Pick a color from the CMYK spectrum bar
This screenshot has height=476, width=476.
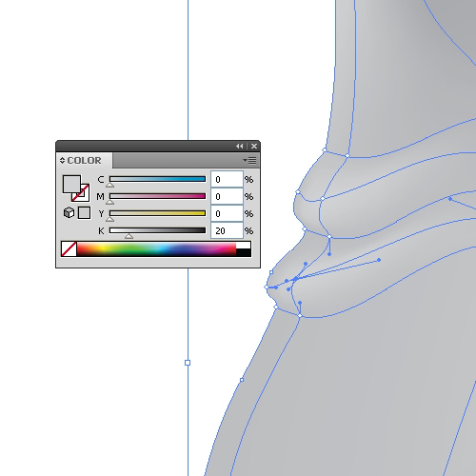156,249
